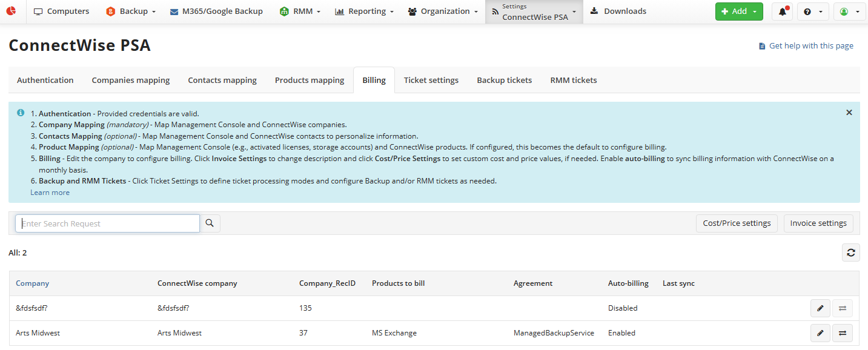The height and width of the screenshot is (350, 868).
Task: Click the ConnectWise company column header
Action: point(197,283)
